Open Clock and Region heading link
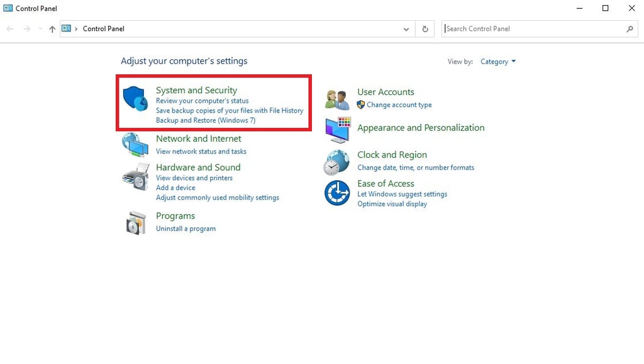Screen dimensions: 644x364 [392, 155]
